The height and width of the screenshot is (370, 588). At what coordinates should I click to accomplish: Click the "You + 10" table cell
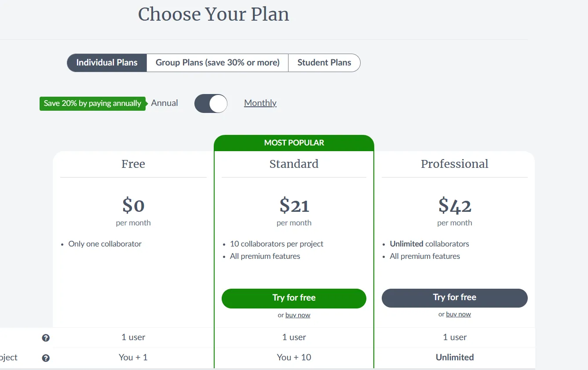coord(294,357)
